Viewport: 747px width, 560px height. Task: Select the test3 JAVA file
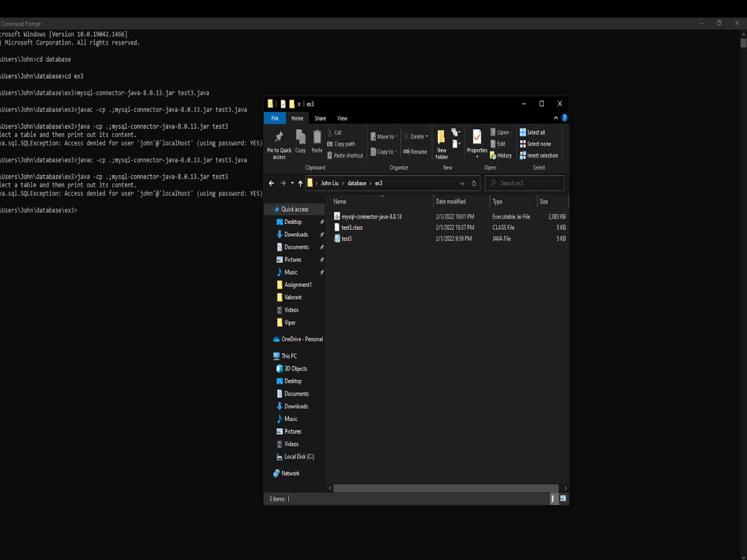point(343,239)
